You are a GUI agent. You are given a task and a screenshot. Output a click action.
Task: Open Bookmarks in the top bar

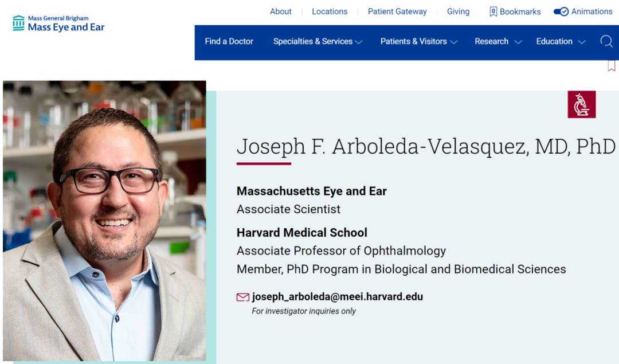(515, 11)
